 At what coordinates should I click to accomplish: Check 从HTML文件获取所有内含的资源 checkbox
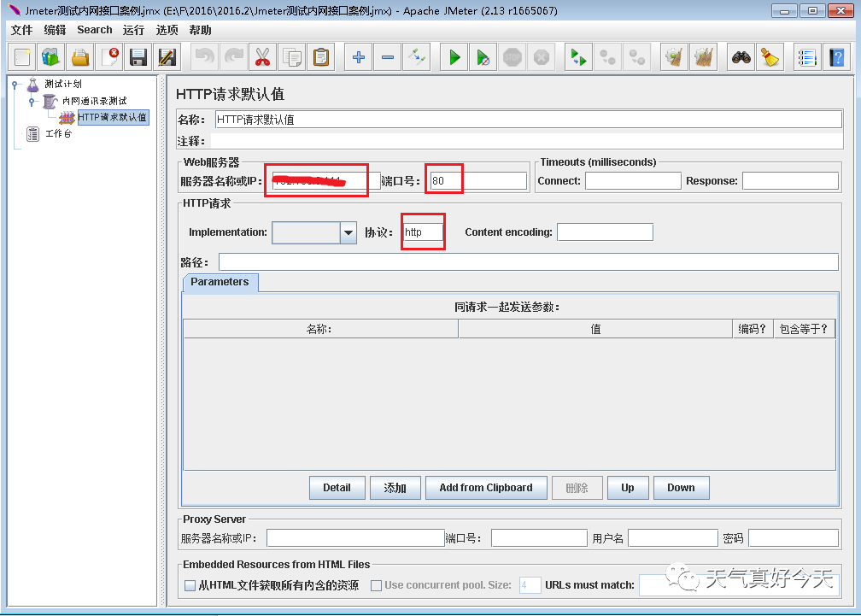[190, 585]
